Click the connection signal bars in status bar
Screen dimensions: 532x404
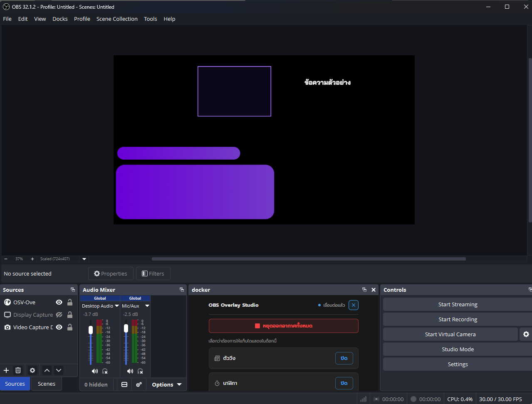pyautogui.click(x=364, y=399)
